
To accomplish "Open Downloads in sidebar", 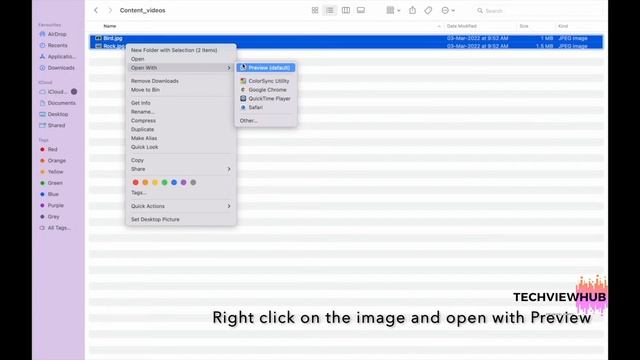I will click(x=61, y=68).
